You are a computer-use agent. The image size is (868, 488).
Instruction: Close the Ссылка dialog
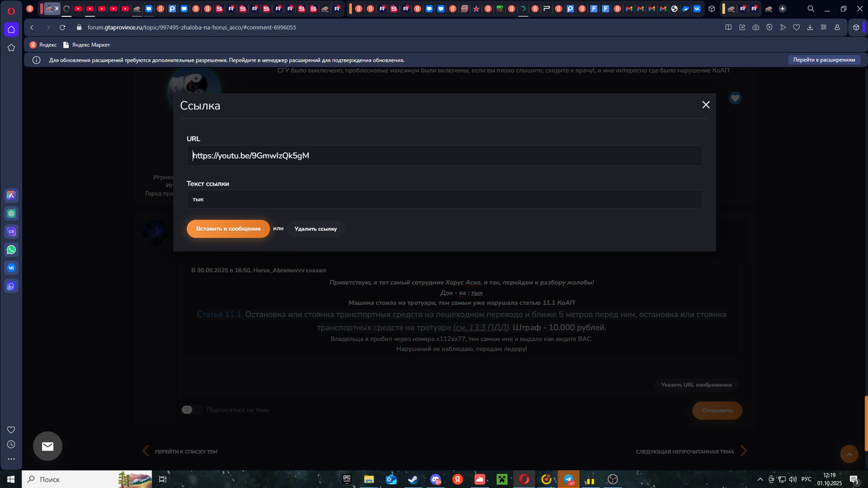706,104
